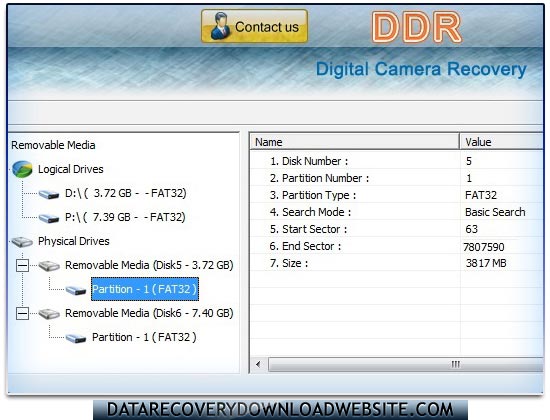550x420 pixels.
Task: Collapse the Removable Media Disk5 node
Action: tap(22, 266)
